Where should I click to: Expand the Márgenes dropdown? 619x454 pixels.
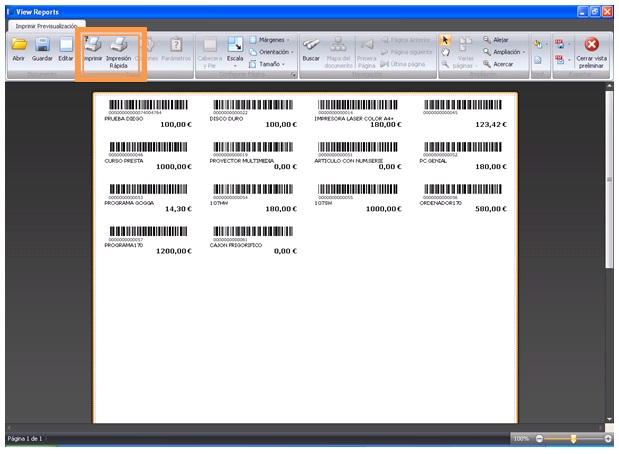271,40
